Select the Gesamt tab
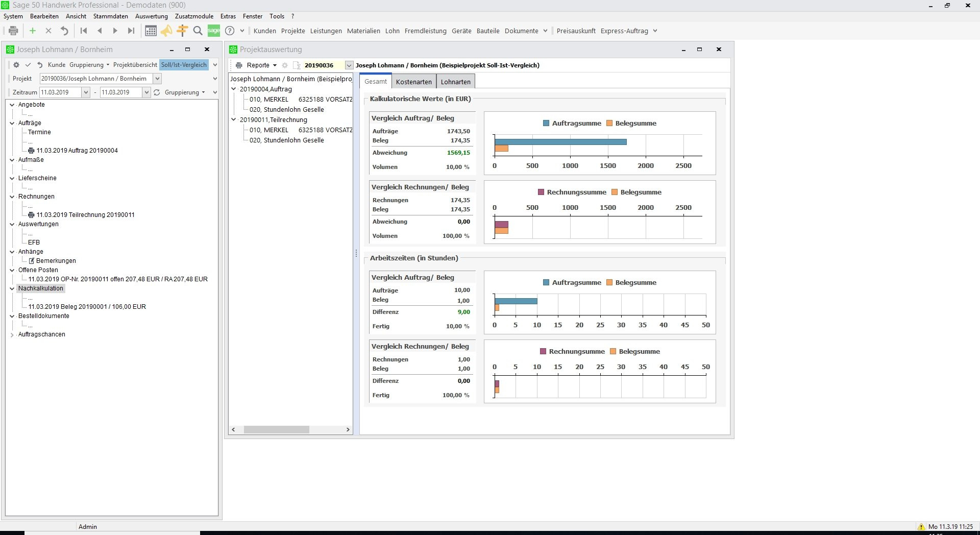Viewport: 980px width, 535px height. pyautogui.click(x=376, y=81)
